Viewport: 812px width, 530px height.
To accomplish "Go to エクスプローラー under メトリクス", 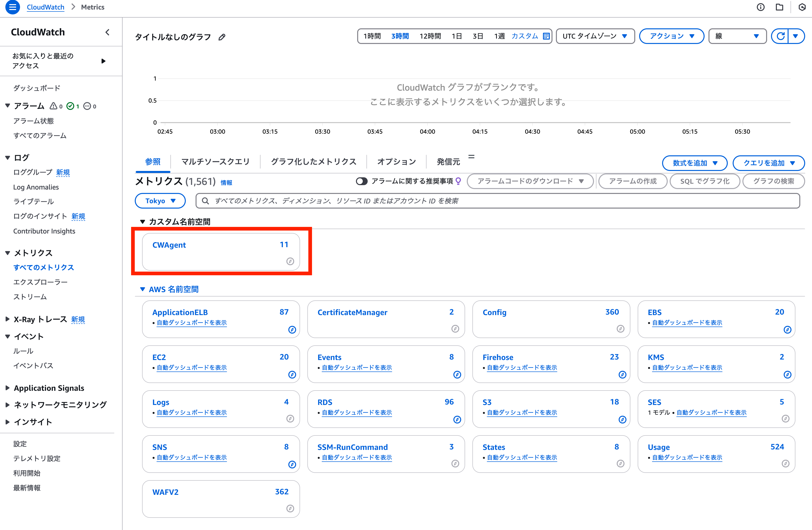I will pyautogui.click(x=40, y=282).
